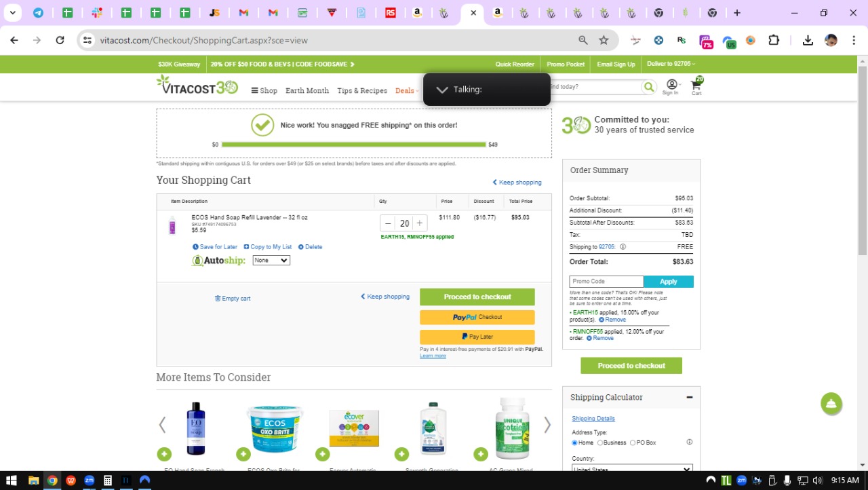Image resolution: width=868 pixels, height=490 pixels.
Task: Open the Autoship frequency dropdown
Action: (x=271, y=261)
